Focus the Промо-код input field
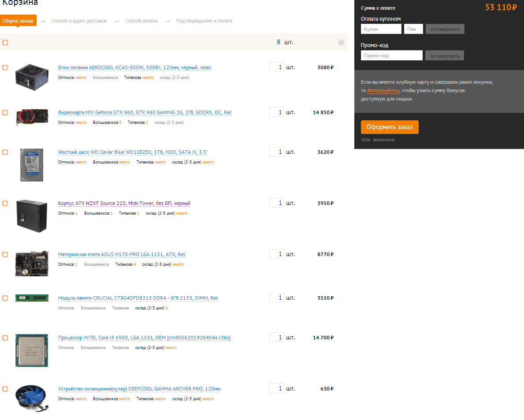This screenshot has width=524, height=420. click(392, 56)
